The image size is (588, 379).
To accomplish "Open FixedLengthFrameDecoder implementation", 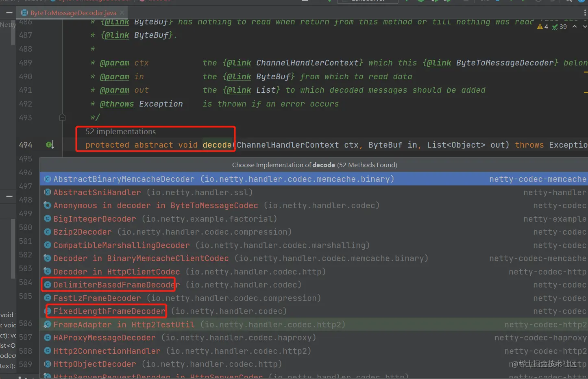I will tap(314, 311).
